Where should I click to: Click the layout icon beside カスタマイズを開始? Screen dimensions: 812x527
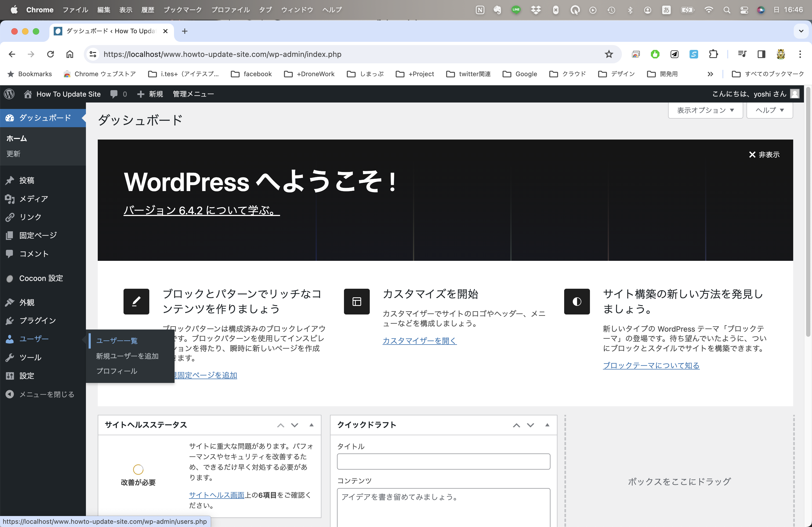[357, 301]
